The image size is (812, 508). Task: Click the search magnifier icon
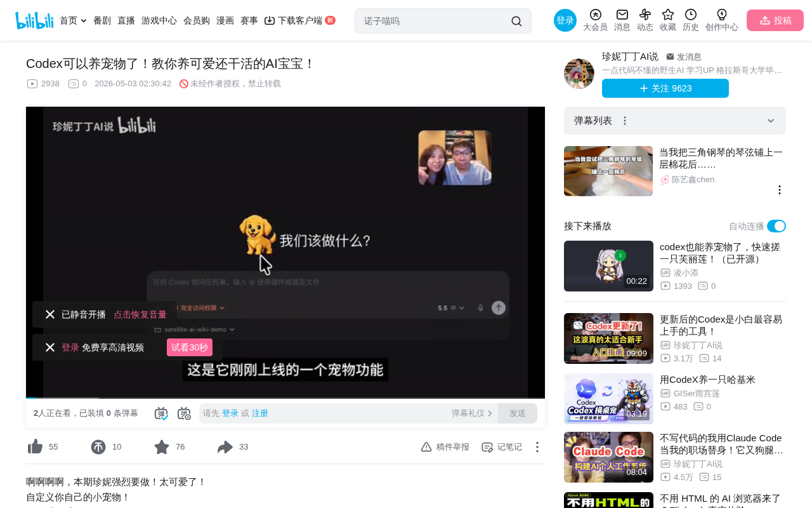click(x=516, y=21)
